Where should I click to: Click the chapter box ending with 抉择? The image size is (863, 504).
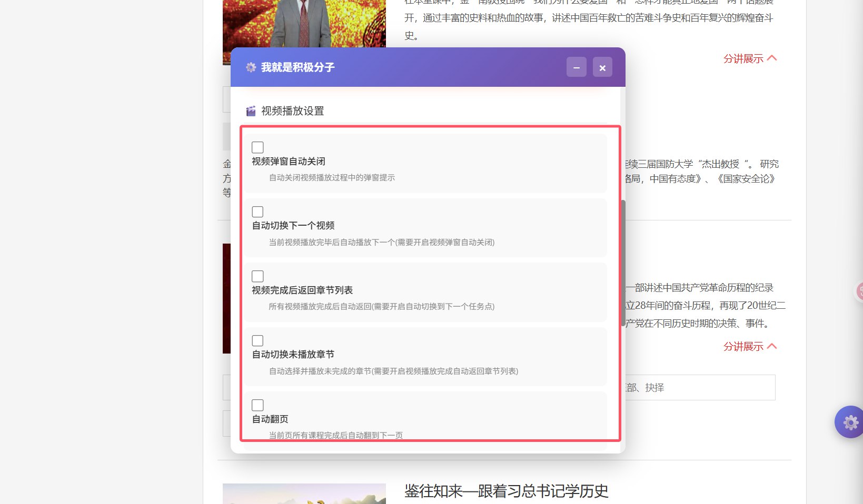[699, 388]
